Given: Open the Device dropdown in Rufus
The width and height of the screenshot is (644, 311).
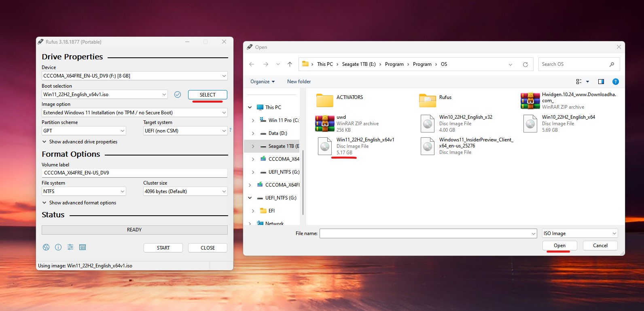Looking at the screenshot, I should [x=135, y=76].
